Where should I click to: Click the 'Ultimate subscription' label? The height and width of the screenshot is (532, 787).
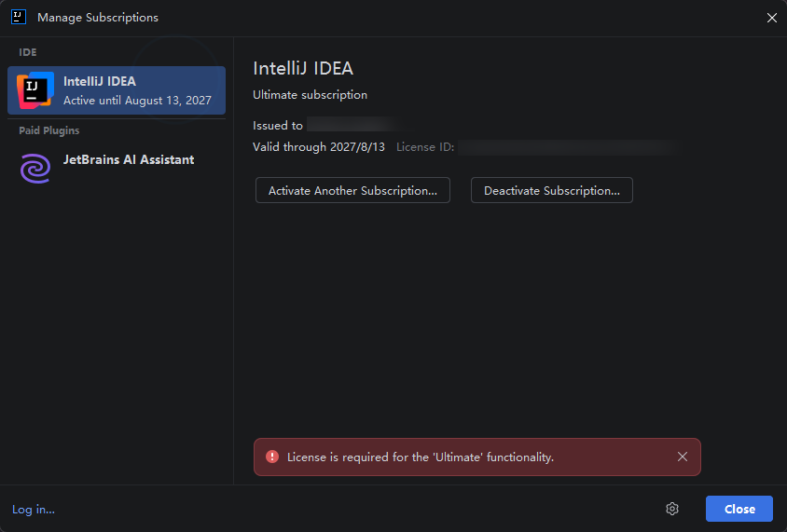(310, 95)
